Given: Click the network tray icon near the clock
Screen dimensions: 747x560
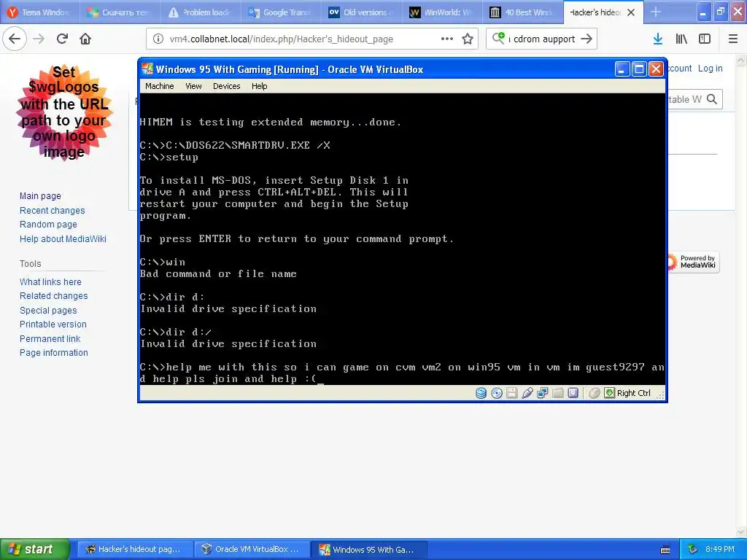Looking at the screenshot, I should (x=693, y=549).
